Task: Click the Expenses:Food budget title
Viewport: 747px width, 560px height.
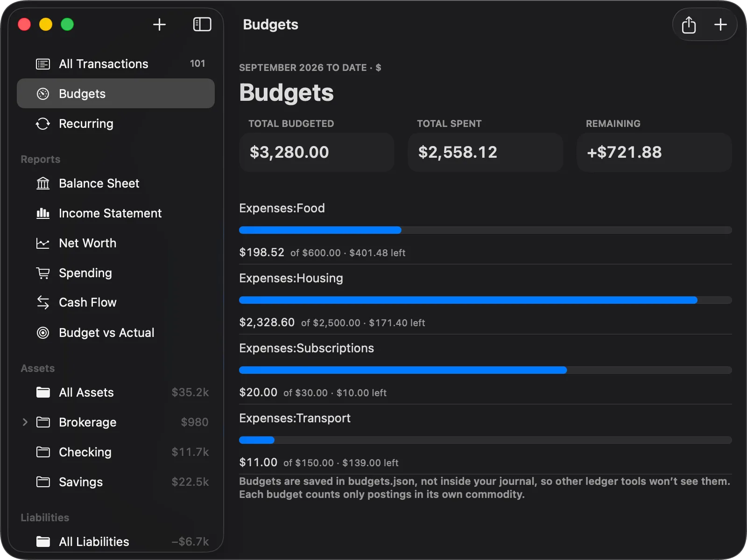Action: pyautogui.click(x=282, y=208)
